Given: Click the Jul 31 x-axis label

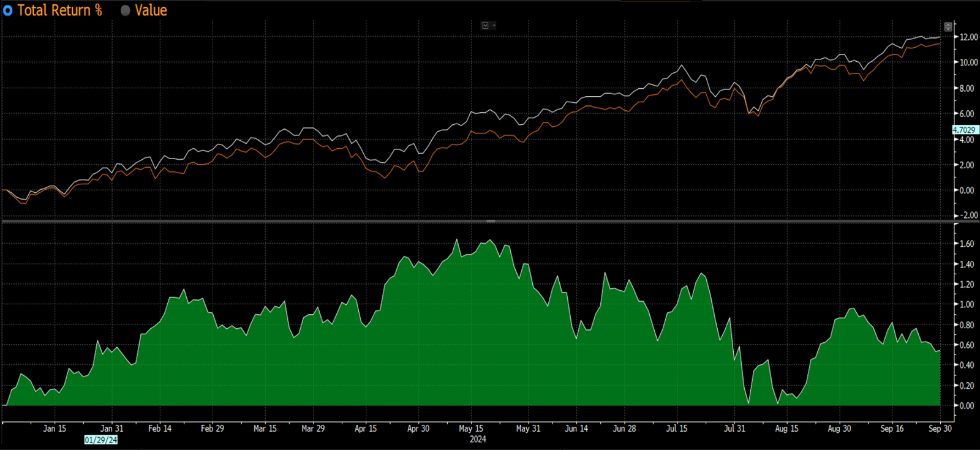Looking at the screenshot, I should coord(734,429).
